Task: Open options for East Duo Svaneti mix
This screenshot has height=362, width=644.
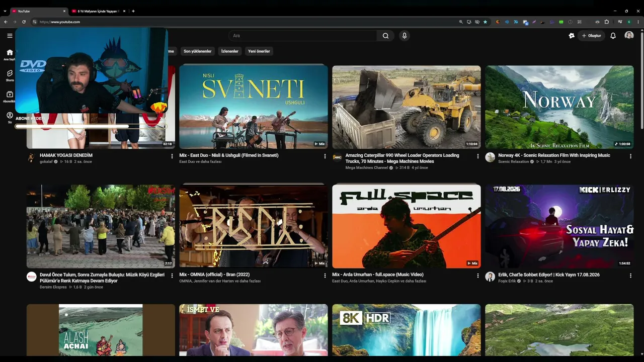Action: coord(325,156)
